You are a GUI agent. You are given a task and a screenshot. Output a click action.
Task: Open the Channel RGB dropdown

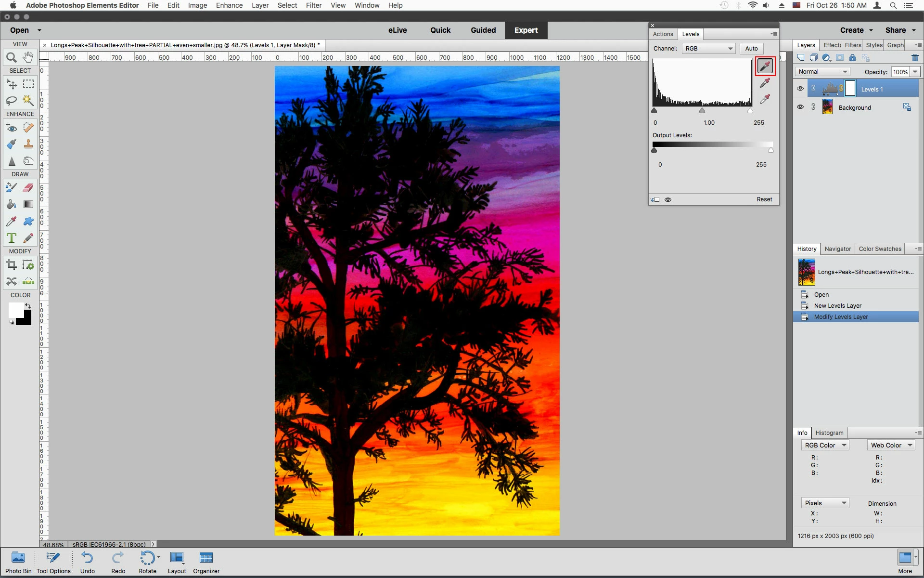click(708, 49)
